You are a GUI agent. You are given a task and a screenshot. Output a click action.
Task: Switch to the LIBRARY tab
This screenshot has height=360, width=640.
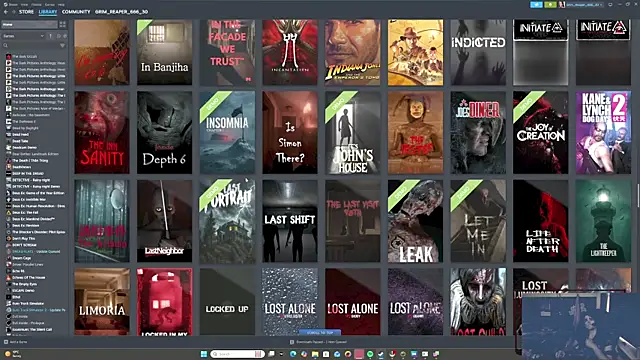[x=48, y=12]
